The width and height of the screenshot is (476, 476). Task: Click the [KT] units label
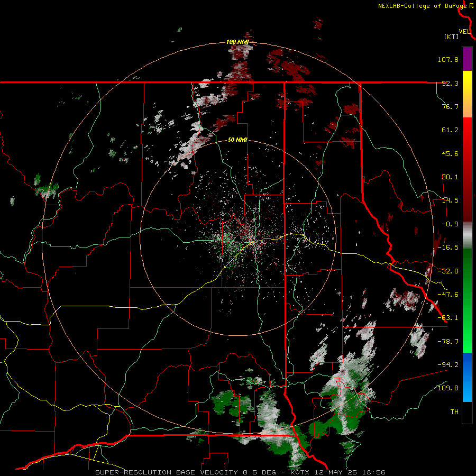452,36
